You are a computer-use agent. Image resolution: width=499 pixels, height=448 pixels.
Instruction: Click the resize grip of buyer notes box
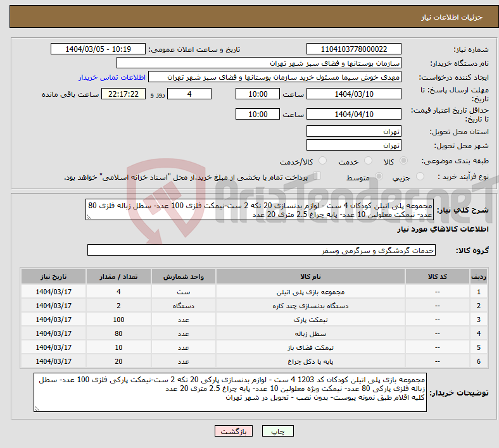click(x=37, y=409)
